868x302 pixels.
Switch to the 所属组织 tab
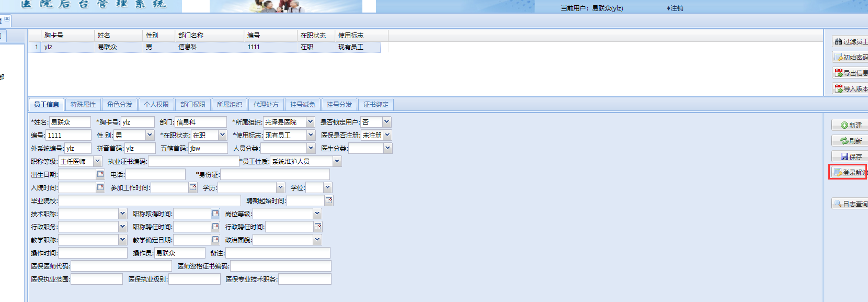[230, 105]
